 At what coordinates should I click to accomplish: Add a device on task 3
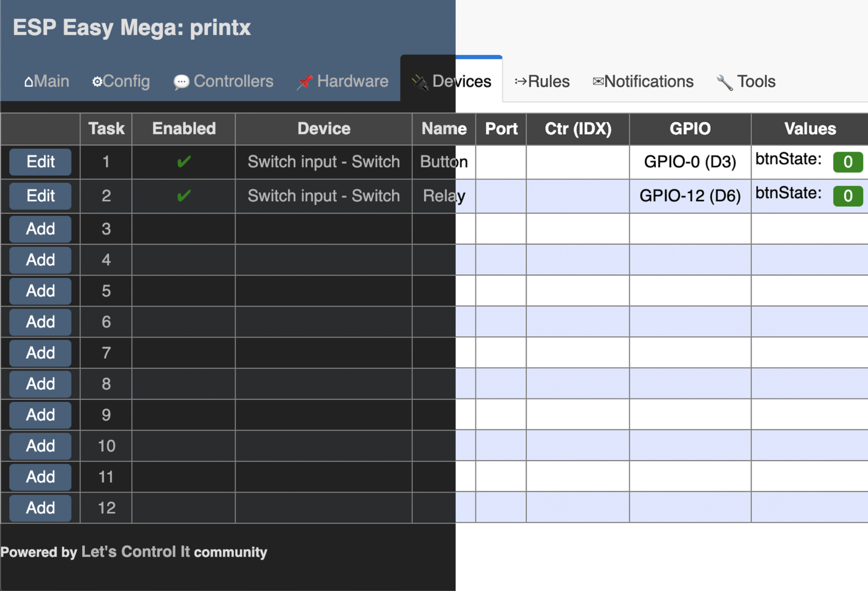(40, 229)
